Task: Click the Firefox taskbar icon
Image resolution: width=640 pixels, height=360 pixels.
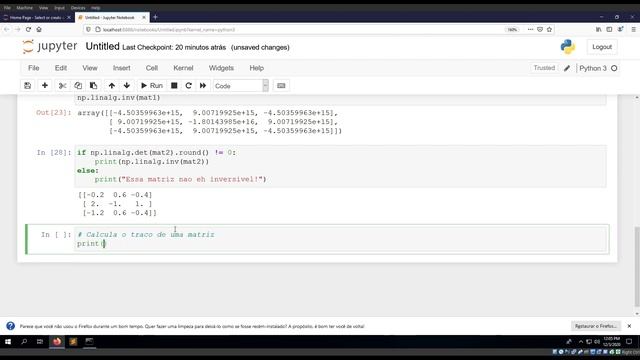Action: point(57,342)
